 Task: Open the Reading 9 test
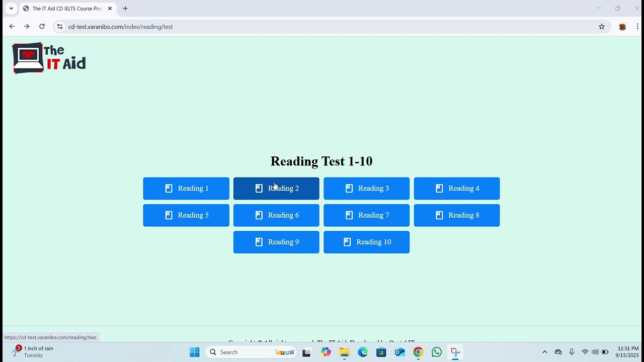[x=276, y=242]
